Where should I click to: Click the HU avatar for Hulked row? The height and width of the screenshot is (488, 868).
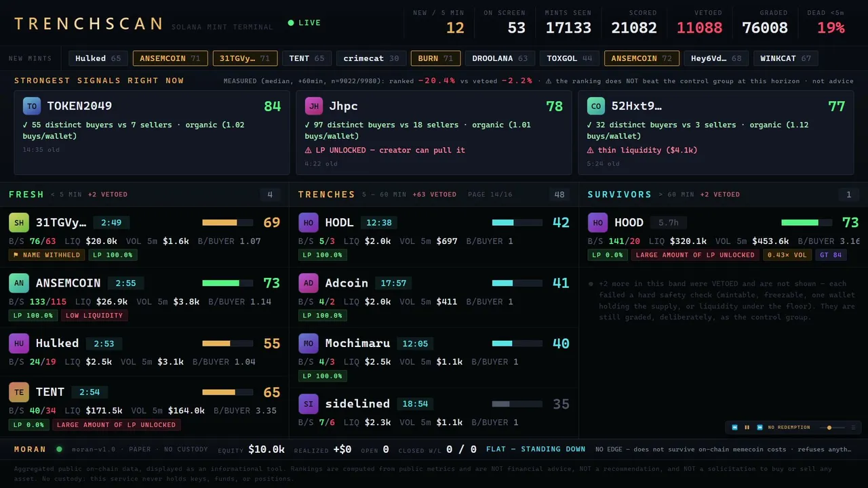click(x=19, y=343)
